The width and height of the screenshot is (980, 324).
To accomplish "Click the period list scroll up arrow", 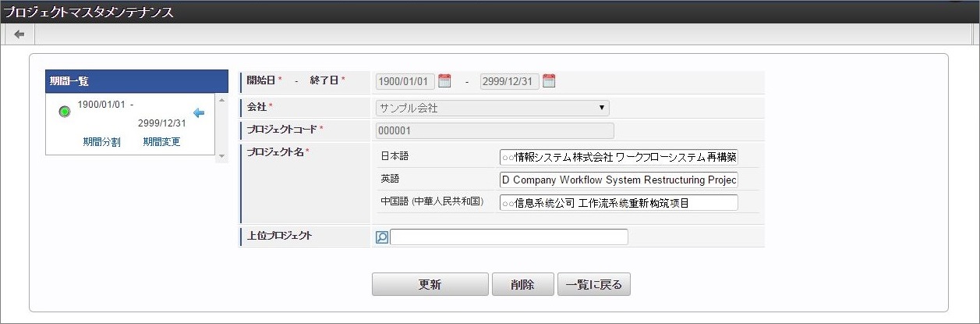I will [x=221, y=99].
